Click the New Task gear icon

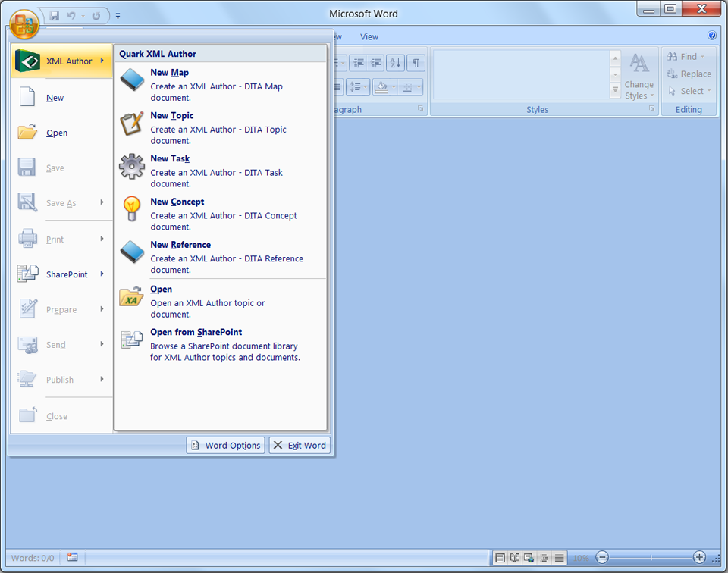[132, 166]
